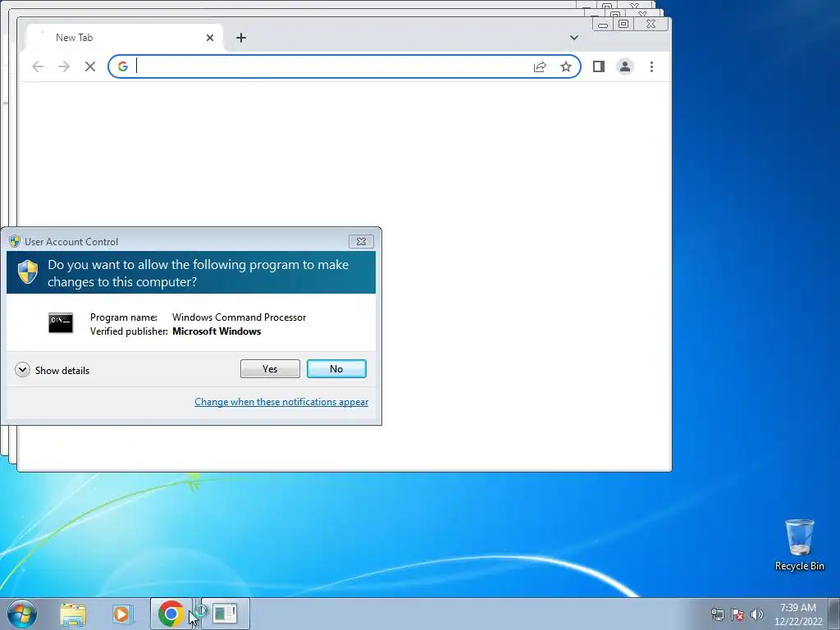Screen dimensions: 840x630
Task: Open the Recycle Bin desktop icon
Action: pyautogui.click(x=799, y=545)
